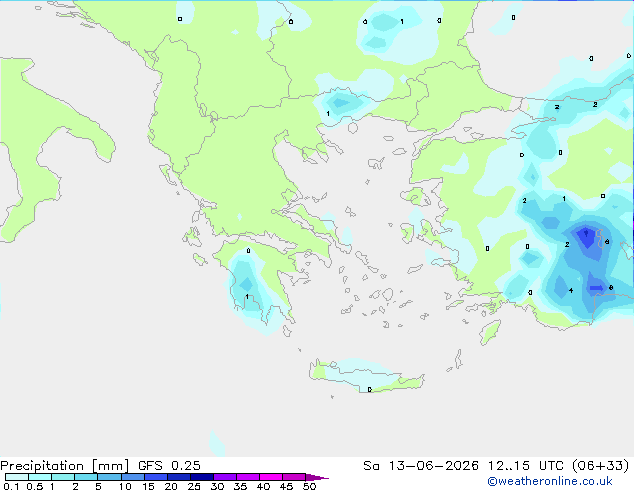The width and height of the screenshot is (634, 490).
Task: Click the '30' legend scale label
Action: coord(217,486)
